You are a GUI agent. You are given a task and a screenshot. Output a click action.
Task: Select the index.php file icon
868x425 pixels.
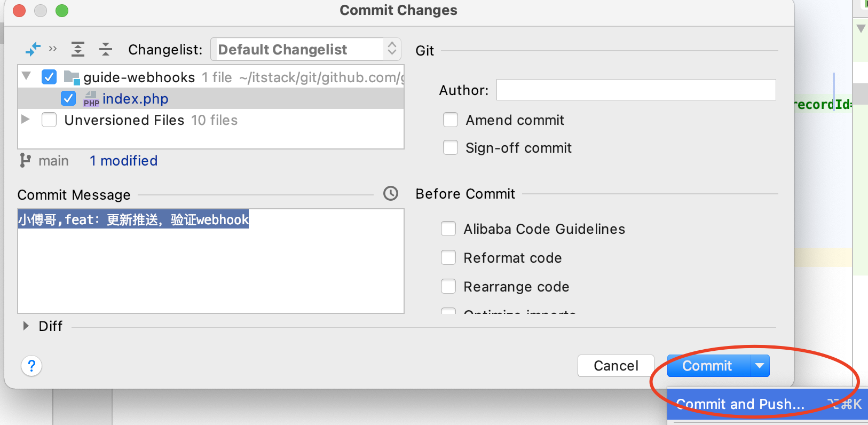[91, 99]
